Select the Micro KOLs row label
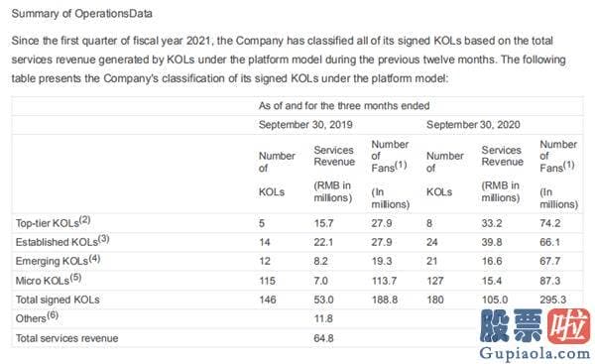595x364 pixels. 49,280
